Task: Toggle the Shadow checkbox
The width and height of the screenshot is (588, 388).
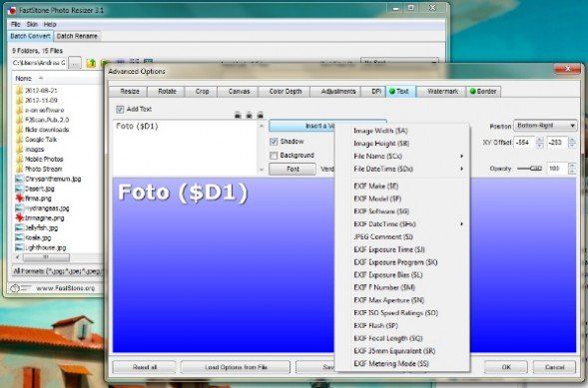Action: [x=274, y=142]
